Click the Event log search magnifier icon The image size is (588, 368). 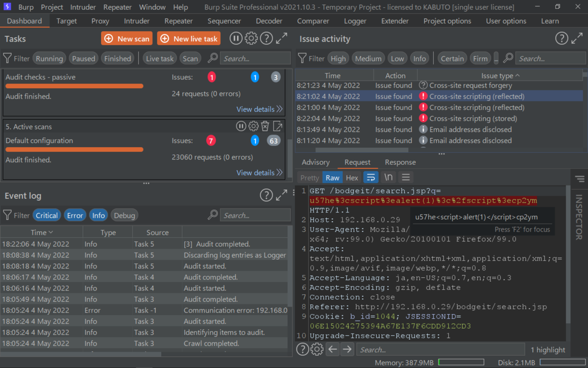tap(213, 215)
